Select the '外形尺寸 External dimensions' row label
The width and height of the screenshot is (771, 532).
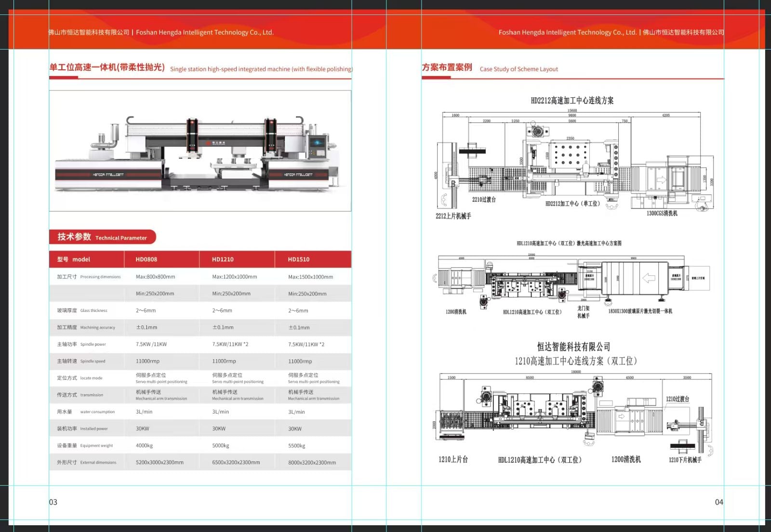[87, 462]
